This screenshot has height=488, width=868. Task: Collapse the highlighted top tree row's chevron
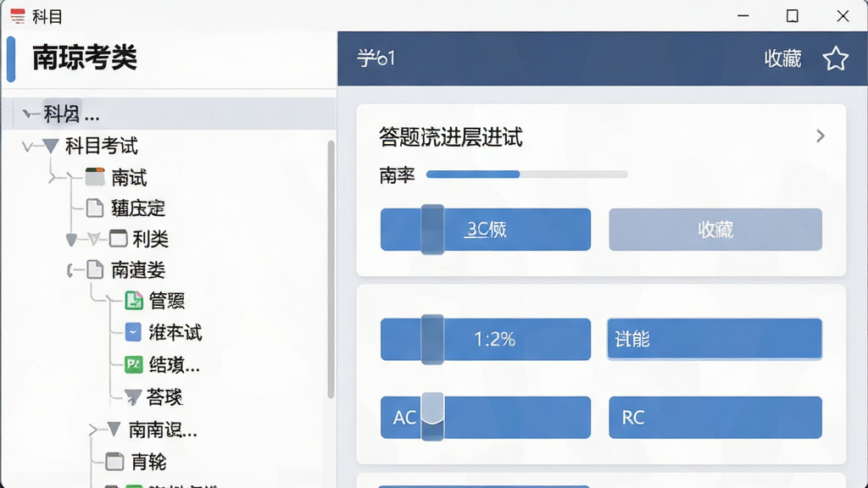(x=26, y=114)
